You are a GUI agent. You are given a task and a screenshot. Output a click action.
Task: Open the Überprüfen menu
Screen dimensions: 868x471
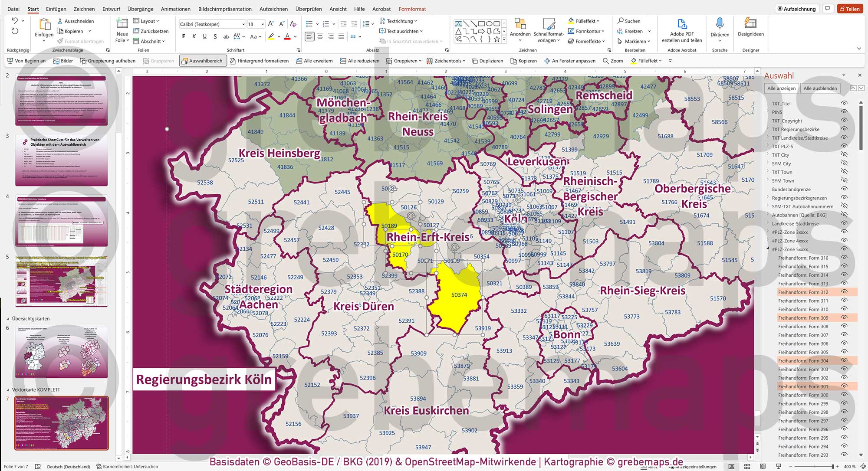[x=309, y=9]
